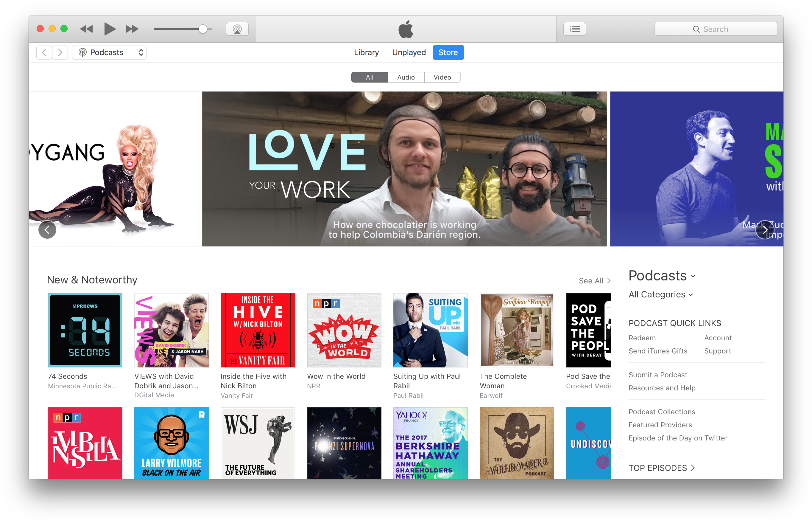Click the Play button
Image resolution: width=812 pixels, height=523 pixels.
[109, 29]
